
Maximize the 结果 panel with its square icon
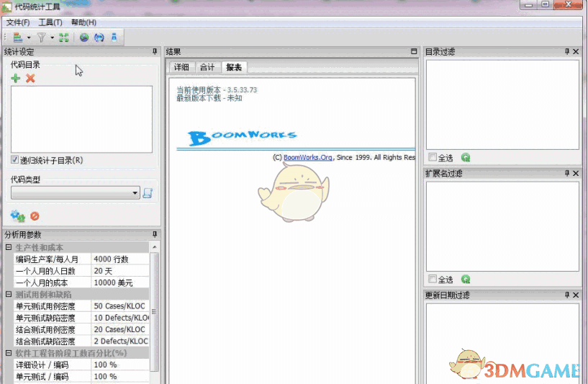point(414,51)
